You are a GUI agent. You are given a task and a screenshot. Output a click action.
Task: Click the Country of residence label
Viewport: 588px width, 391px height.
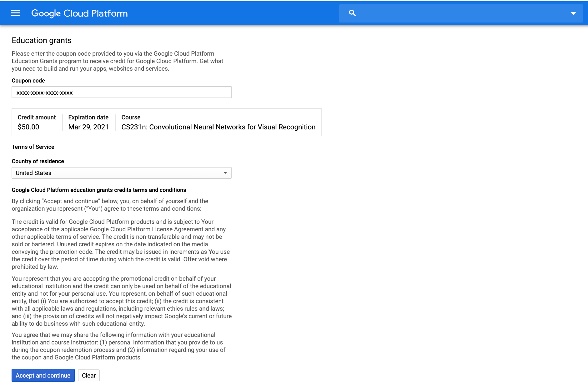point(38,161)
